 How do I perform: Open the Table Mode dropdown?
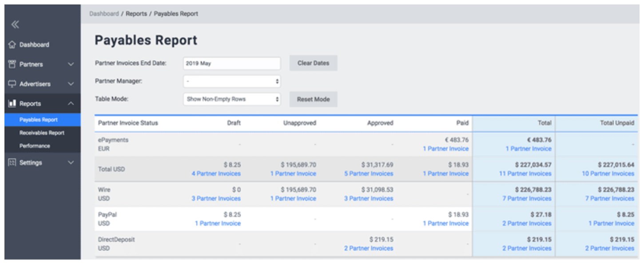[231, 99]
